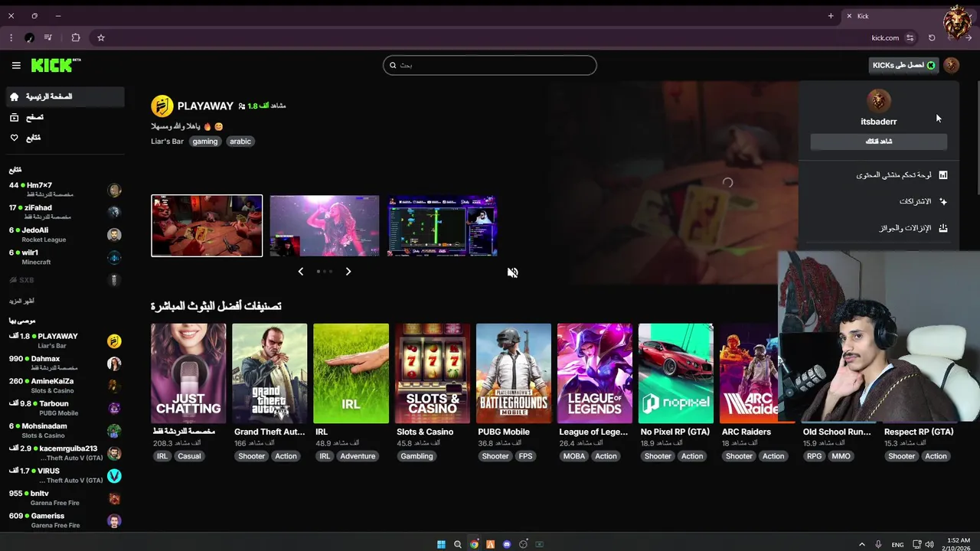This screenshot has height=551, width=980.
Task: Open the browser three-dot menu
Action: point(11,37)
